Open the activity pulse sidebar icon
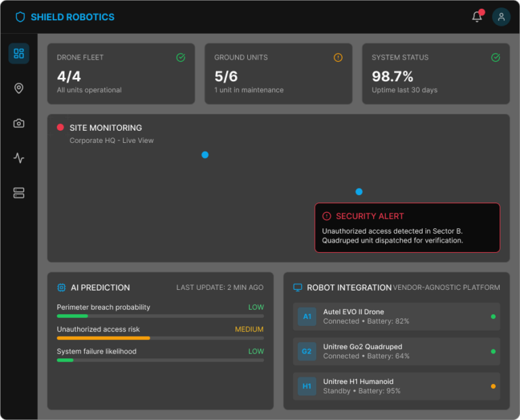Screen dimensions: 520x420 click(19, 159)
